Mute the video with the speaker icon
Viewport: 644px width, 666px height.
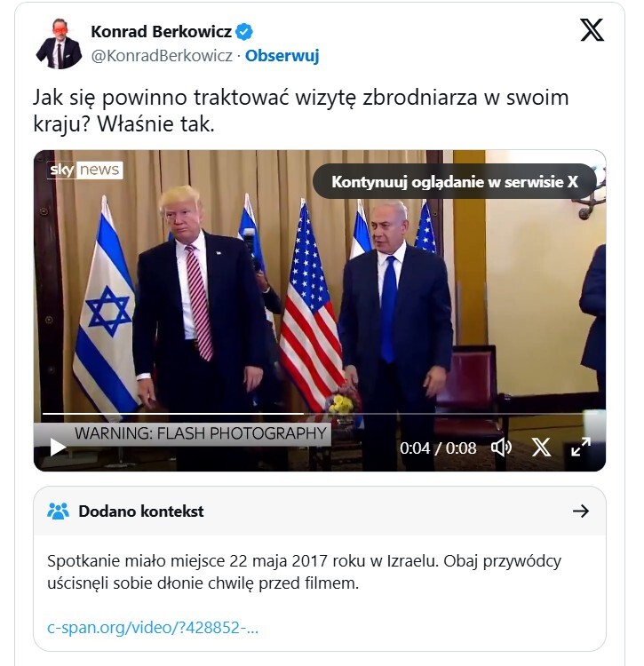[501, 448]
